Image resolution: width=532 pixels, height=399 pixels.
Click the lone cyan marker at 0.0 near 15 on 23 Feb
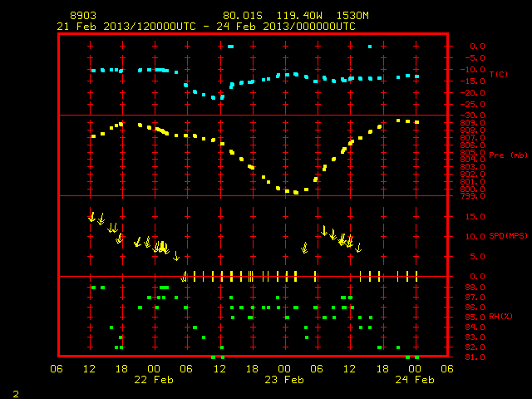pos(370,47)
